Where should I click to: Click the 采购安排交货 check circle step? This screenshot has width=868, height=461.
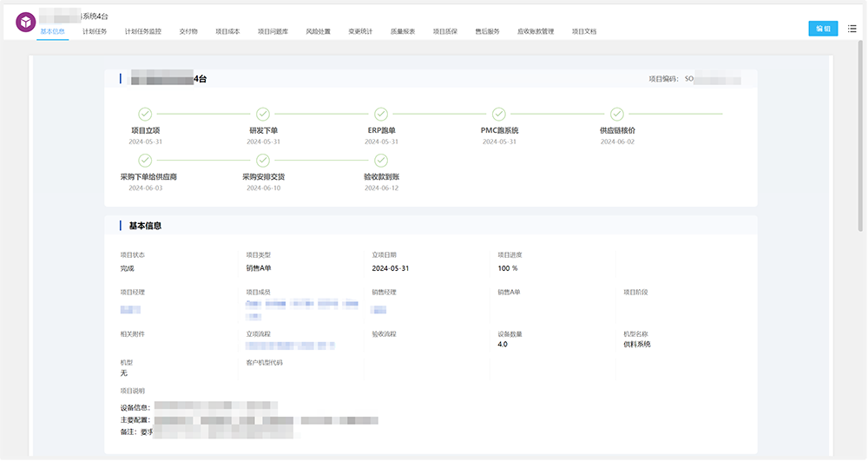click(x=263, y=161)
